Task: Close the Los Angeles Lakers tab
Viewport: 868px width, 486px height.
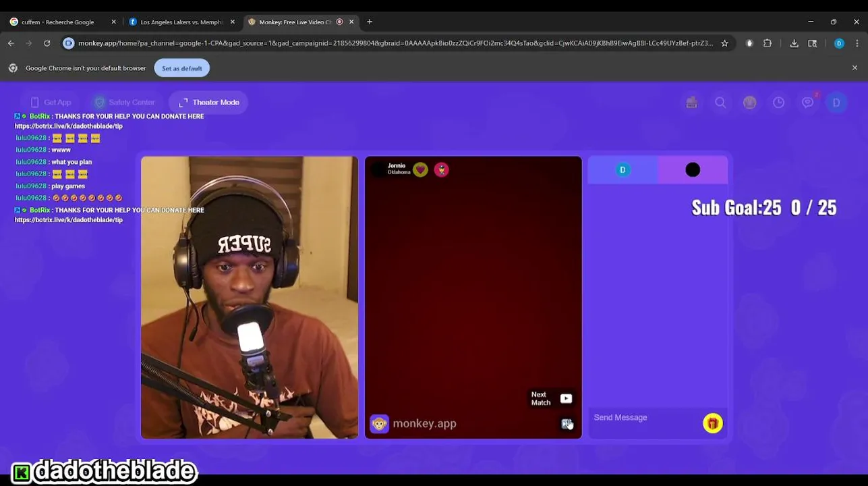Action: 233,22
